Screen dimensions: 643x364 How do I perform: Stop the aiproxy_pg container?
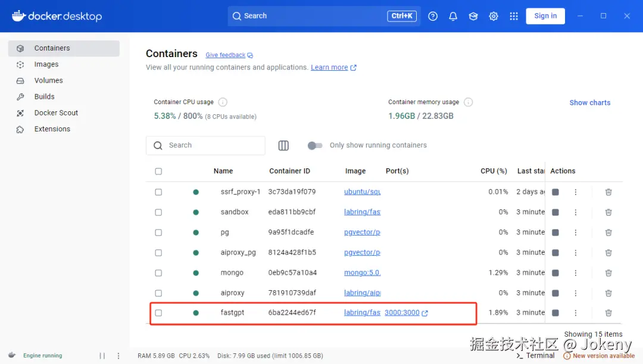[x=555, y=253]
